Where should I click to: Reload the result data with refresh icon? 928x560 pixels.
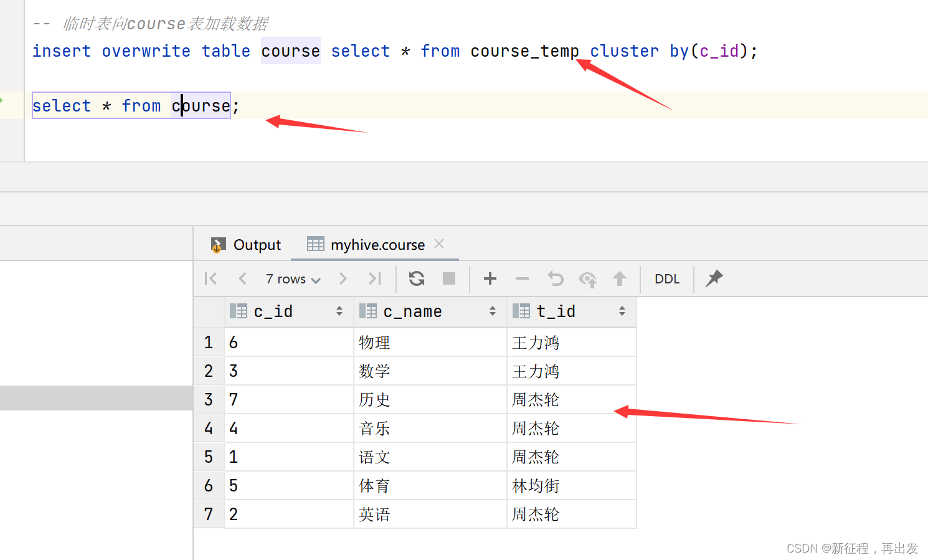417,278
